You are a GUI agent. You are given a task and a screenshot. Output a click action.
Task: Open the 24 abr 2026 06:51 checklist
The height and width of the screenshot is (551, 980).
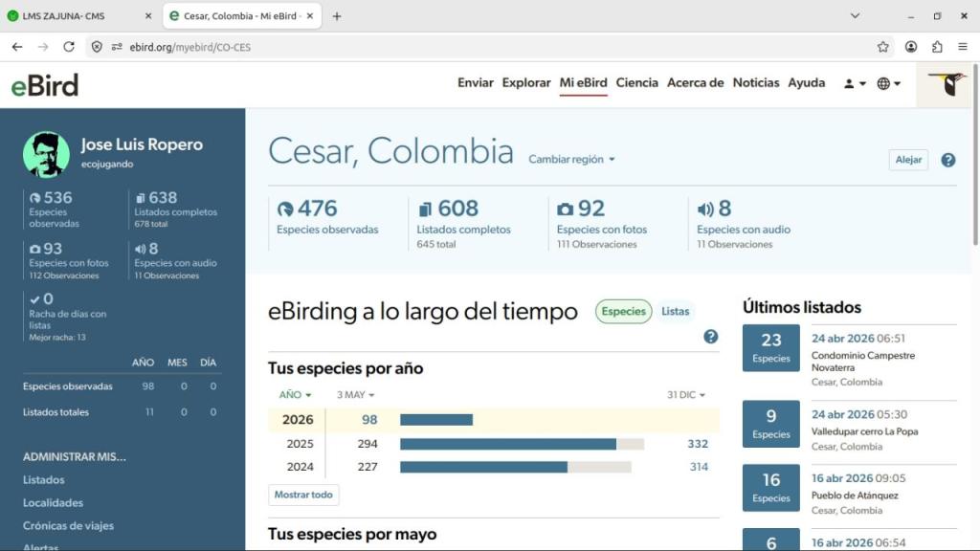point(858,339)
